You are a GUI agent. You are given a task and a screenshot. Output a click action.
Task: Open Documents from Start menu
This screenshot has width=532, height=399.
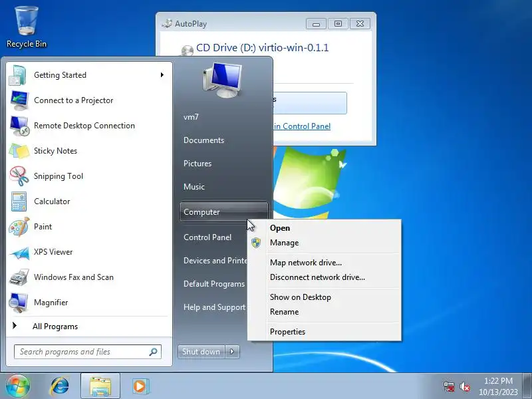click(203, 140)
